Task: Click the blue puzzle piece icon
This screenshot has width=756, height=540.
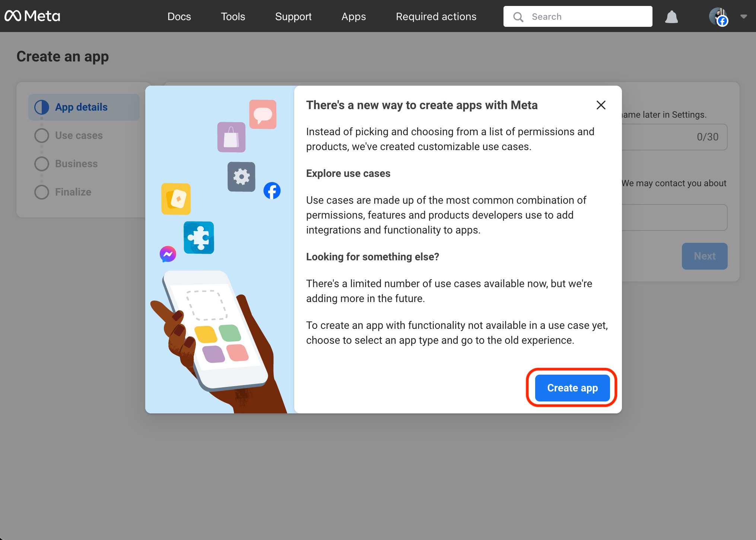Action: [x=199, y=238]
